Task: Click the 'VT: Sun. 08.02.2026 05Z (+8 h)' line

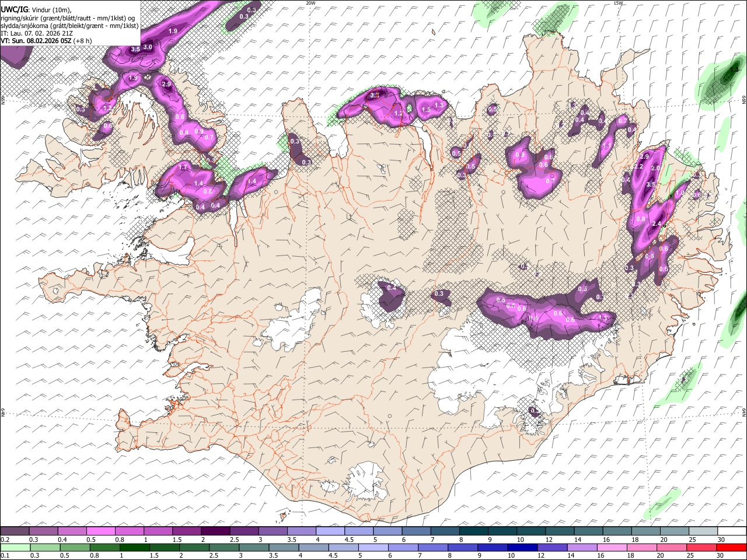Action: click(46, 41)
